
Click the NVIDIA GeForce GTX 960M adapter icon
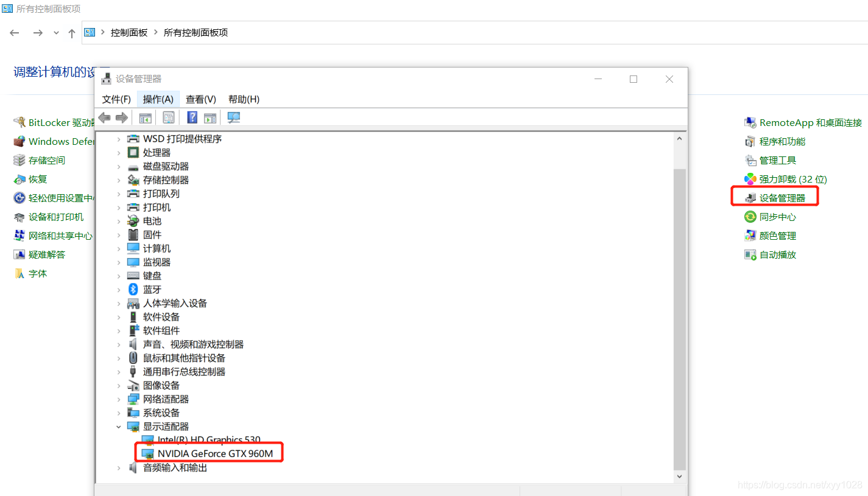[148, 454]
